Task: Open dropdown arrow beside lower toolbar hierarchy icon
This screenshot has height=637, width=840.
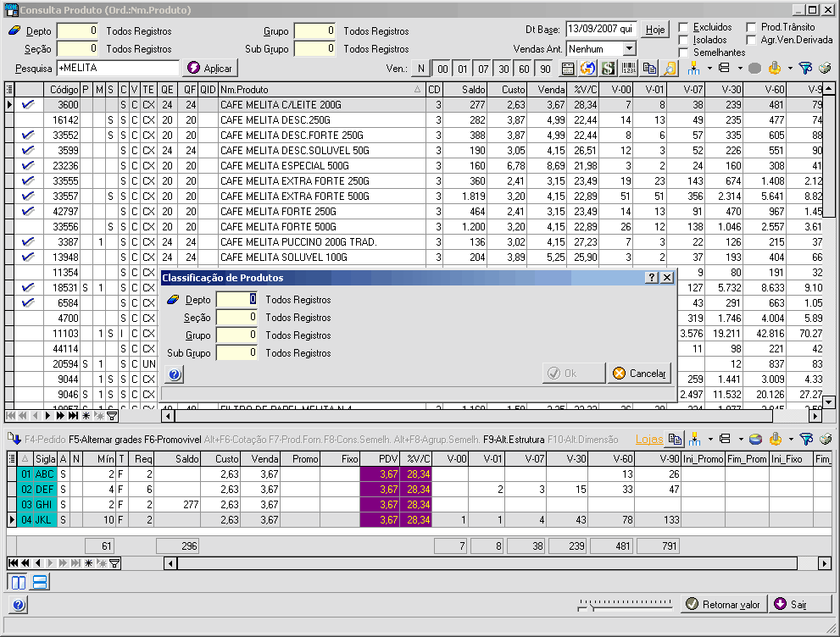Action: pos(710,440)
